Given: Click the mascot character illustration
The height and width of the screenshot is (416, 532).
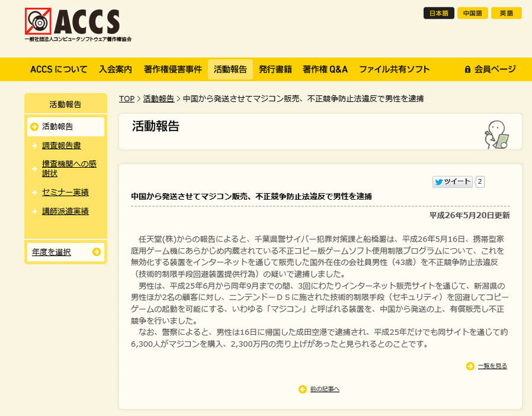Looking at the screenshot, I should click(495, 134).
